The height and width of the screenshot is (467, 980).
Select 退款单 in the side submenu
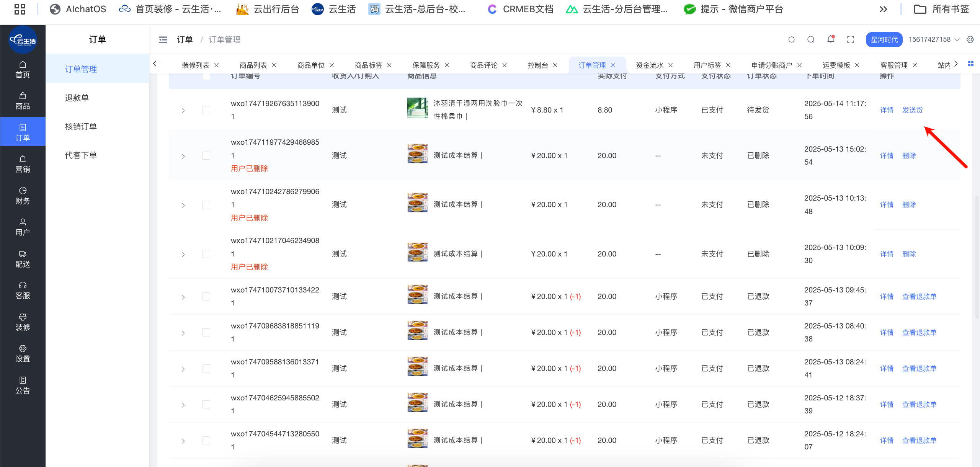[x=98, y=98]
